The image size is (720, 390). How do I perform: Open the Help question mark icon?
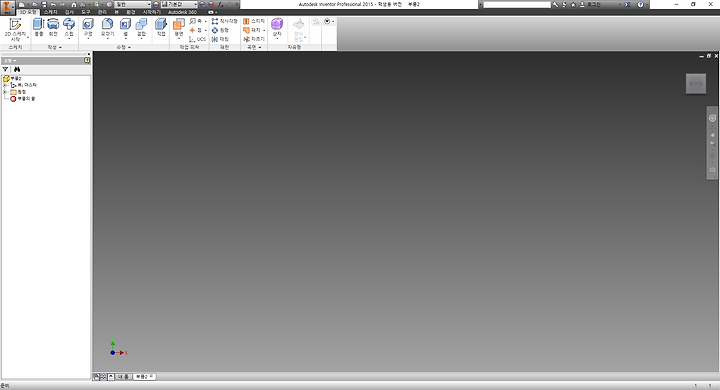[641, 5]
